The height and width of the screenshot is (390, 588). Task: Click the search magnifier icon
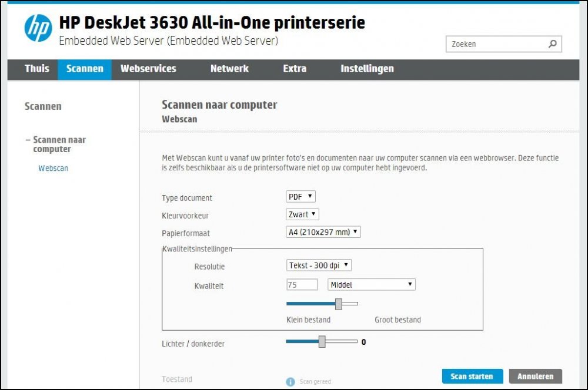point(552,43)
